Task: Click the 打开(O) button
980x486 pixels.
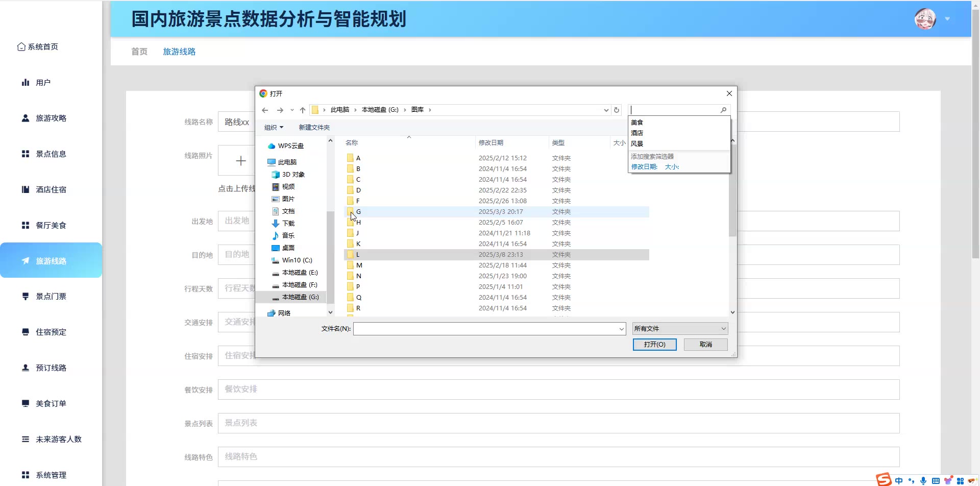Action: pyautogui.click(x=655, y=345)
